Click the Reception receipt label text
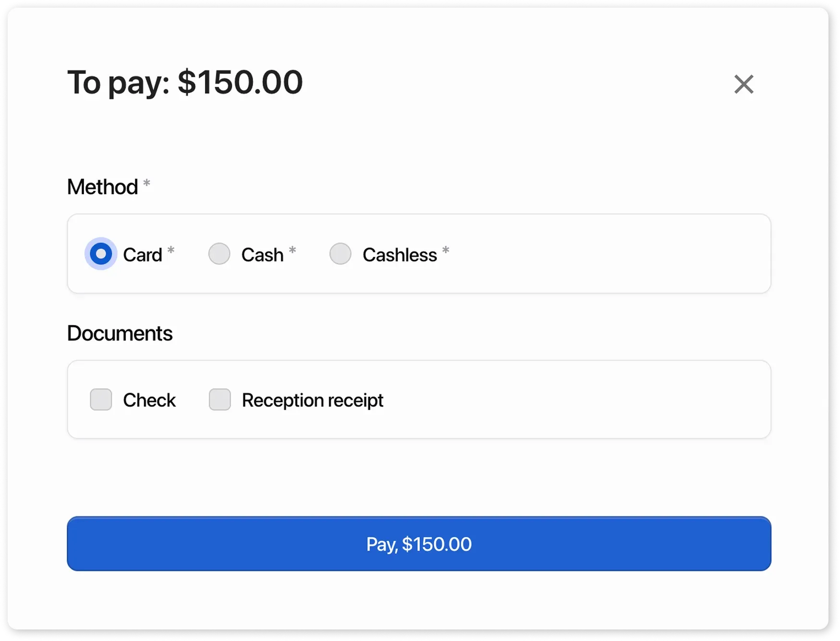This screenshot has height=641, width=840. [x=312, y=400]
